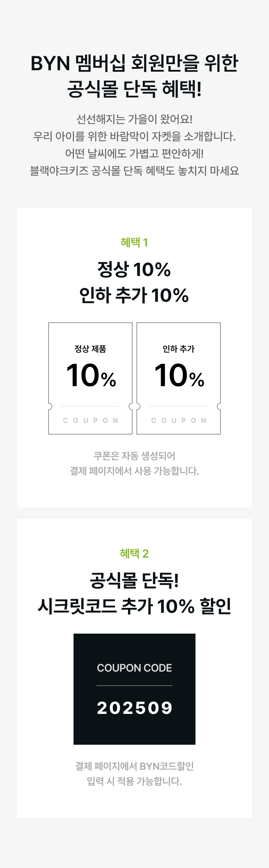Screen dimensions: 269x868
Task: Select the 202509 coupon code number
Action: click(x=134, y=708)
